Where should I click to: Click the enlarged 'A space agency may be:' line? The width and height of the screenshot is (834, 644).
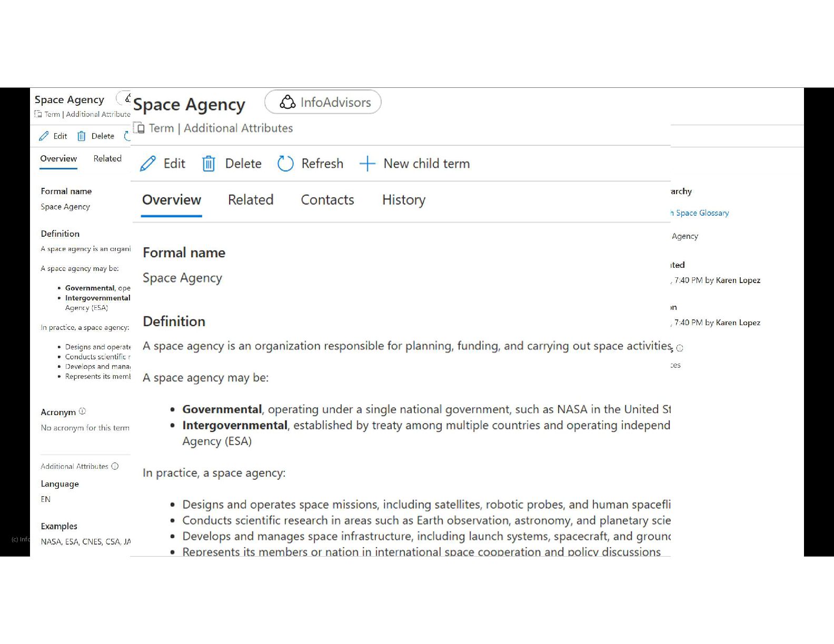pyautogui.click(x=205, y=378)
